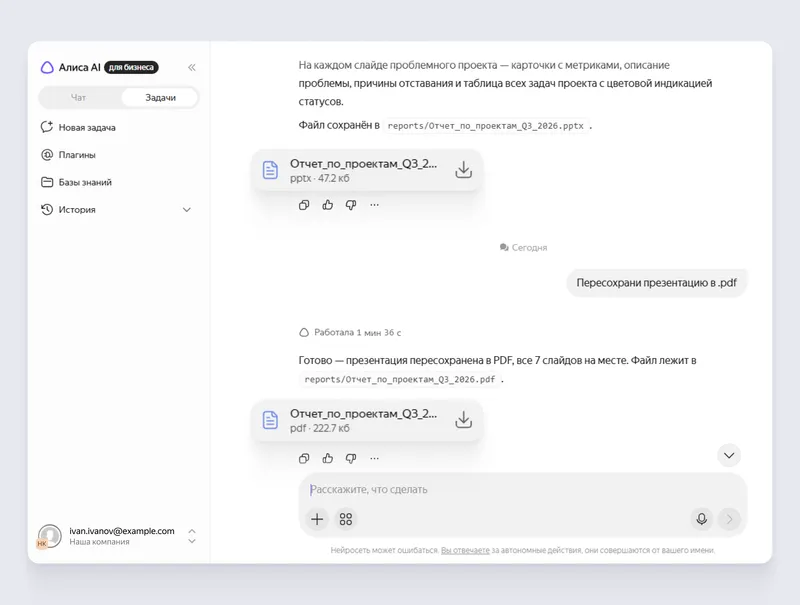Click the для бизнеса badge
Image resolution: width=800 pixels, height=605 pixels.
(131, 67)
